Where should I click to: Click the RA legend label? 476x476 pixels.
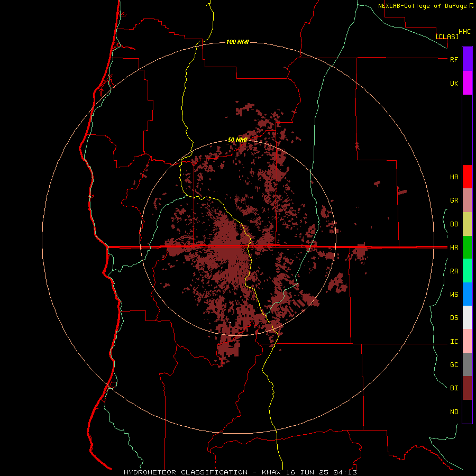[454, 271]
